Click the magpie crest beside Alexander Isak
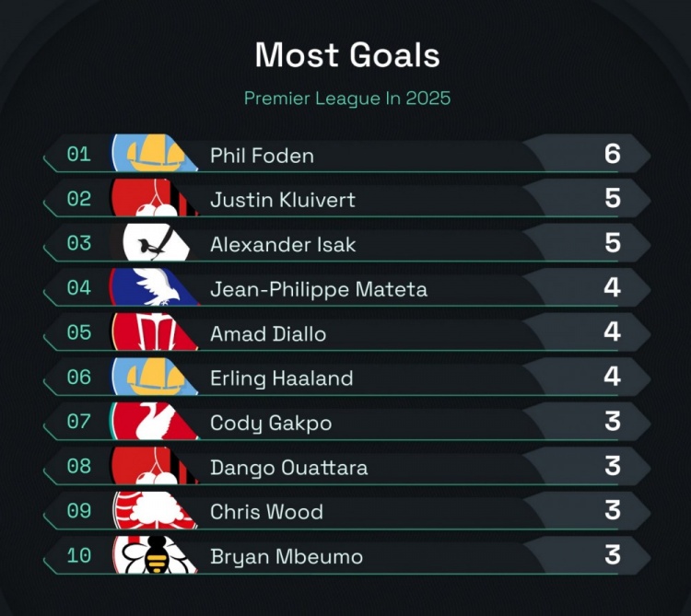This screenshot has width=691, height=616. 154,243
